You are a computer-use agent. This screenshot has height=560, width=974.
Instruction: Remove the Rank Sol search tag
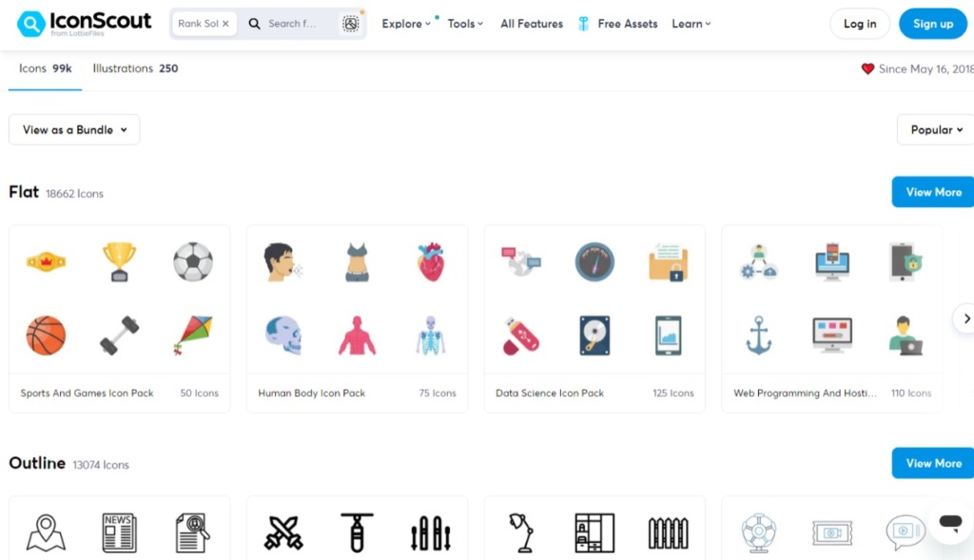(225, 24)
